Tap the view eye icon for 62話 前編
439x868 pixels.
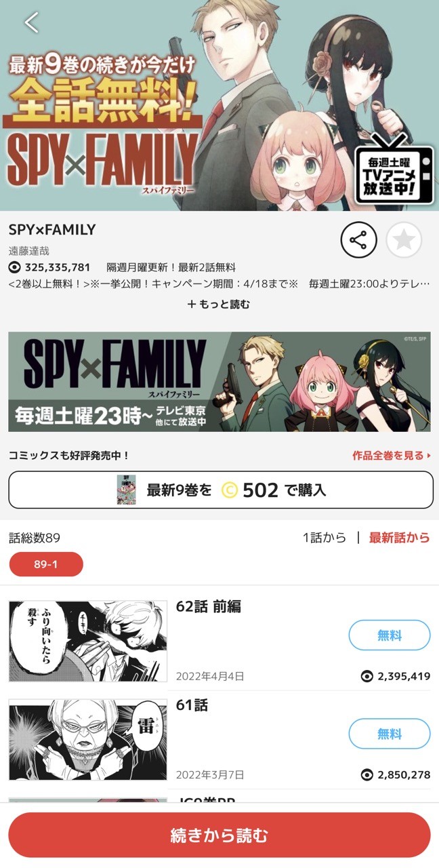[x=367, y=676]
